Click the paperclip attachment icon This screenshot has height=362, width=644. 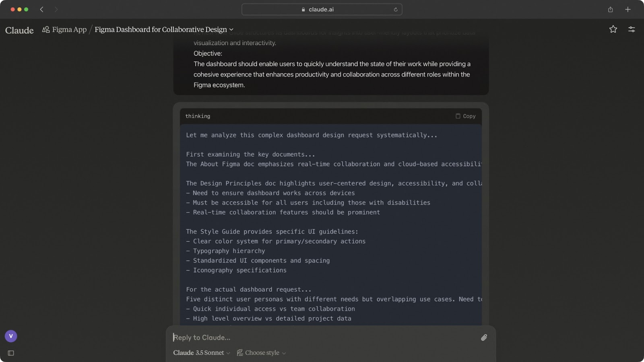pyautogui.click(x=484, y=337)
